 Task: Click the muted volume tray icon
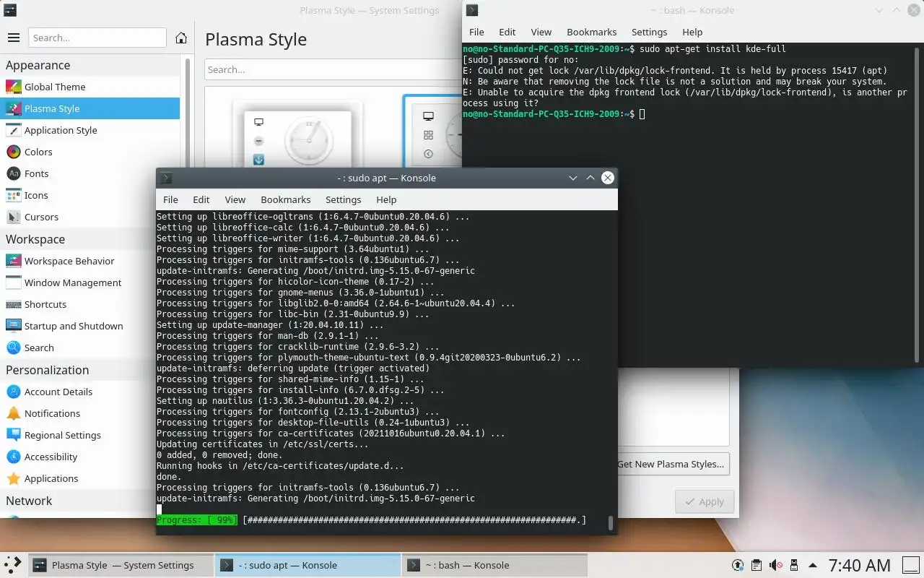(x=776, y=565)
